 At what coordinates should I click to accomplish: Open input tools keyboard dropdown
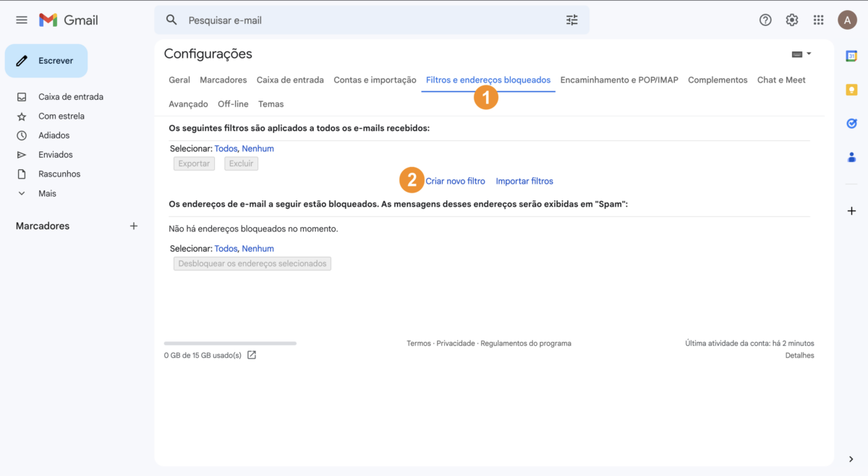tap(801, 54)
